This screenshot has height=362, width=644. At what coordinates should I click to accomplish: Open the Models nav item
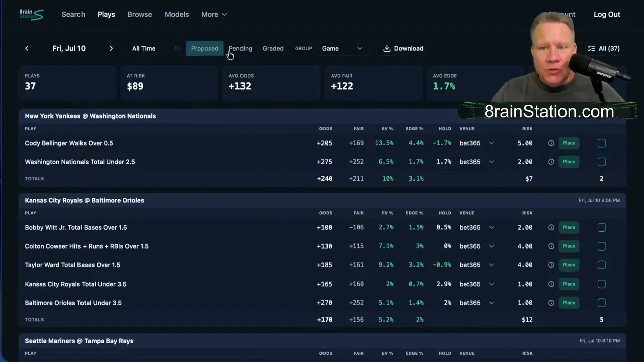click(177, 14)
